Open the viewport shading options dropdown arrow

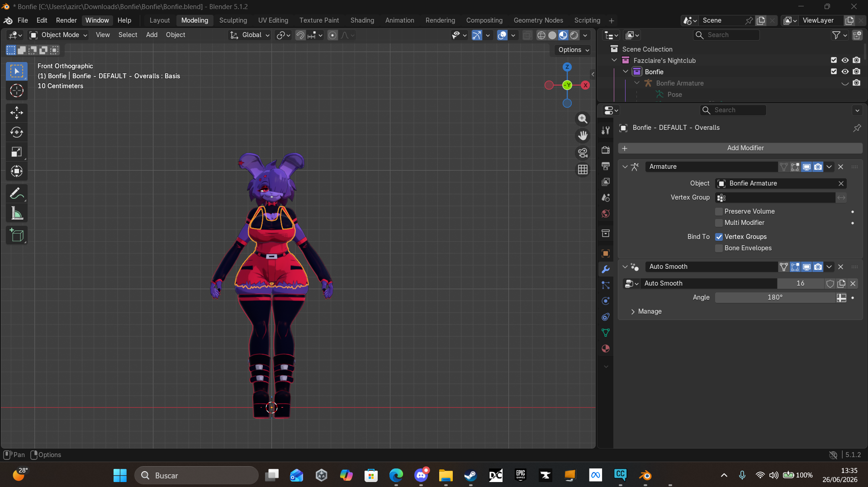tap(585, 35)
